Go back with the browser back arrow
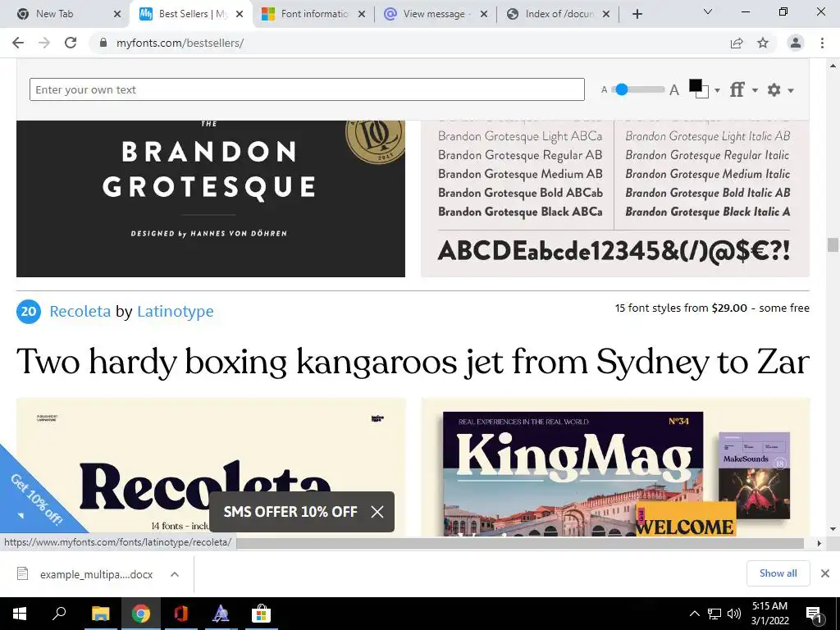This screenshot has height=630, width=840. pos(18,43)
